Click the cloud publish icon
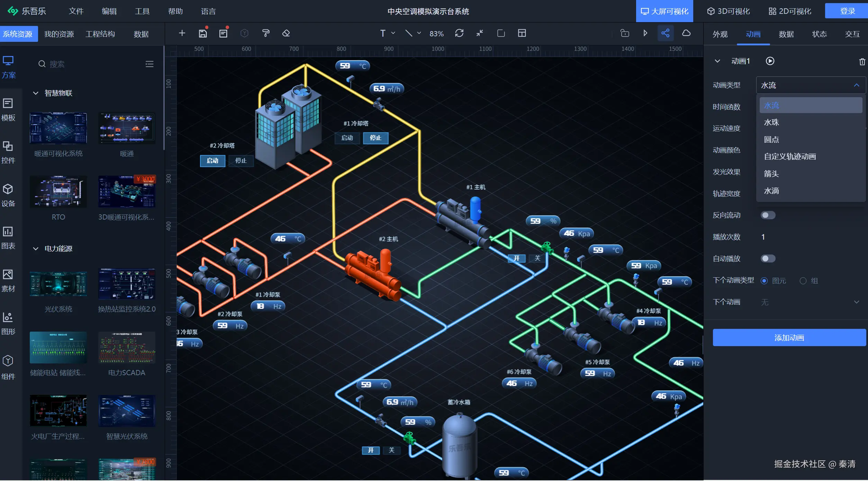 tap(686, 34)
